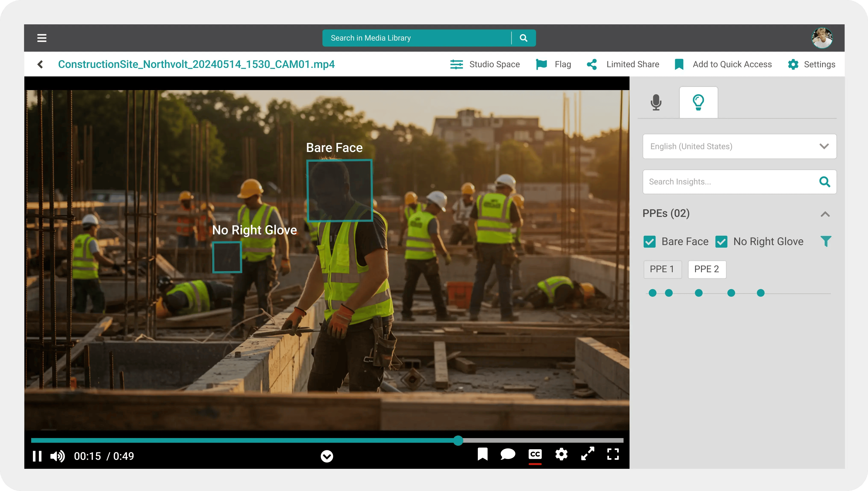Click the PPE filter funnel icon
This screenshot has width=868, height=491.
pyautogui.click(x=825, y=241)
